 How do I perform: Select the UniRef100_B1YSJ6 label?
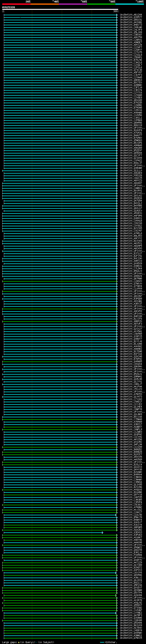click(131, 342)
